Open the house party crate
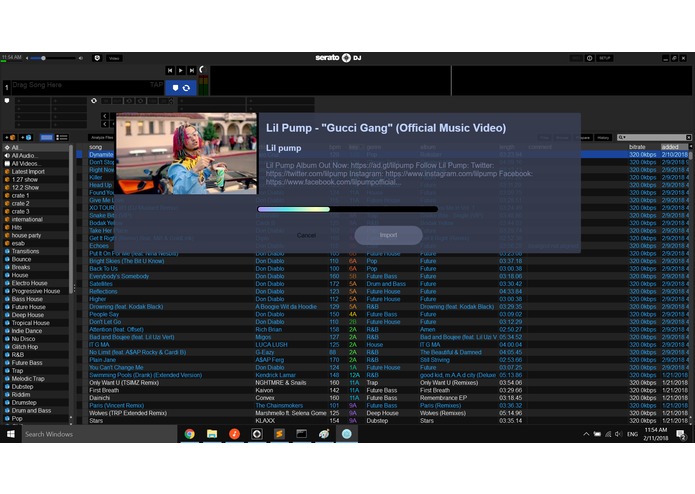 point(35,235)
